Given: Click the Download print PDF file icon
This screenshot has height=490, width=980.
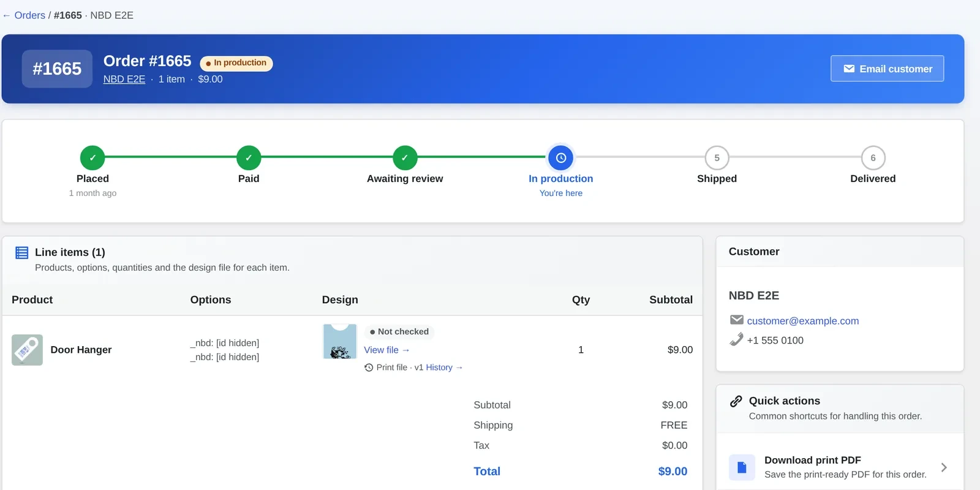Looking at the screenshot, I should 742,467.
